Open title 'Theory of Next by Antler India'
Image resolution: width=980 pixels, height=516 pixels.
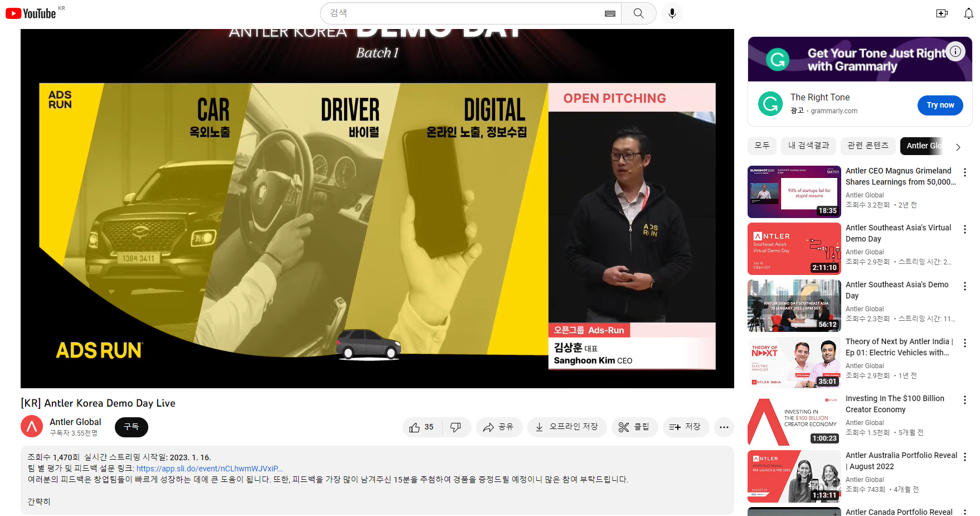900,347
